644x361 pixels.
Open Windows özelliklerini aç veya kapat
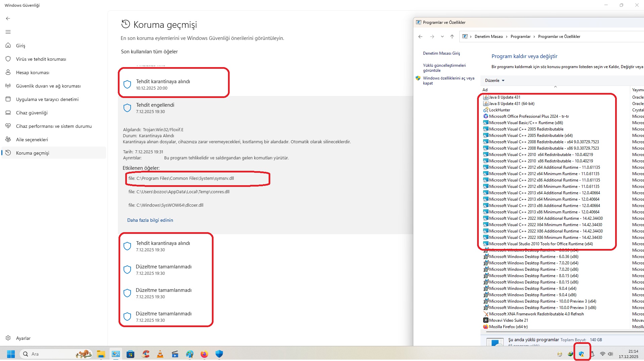449,81
